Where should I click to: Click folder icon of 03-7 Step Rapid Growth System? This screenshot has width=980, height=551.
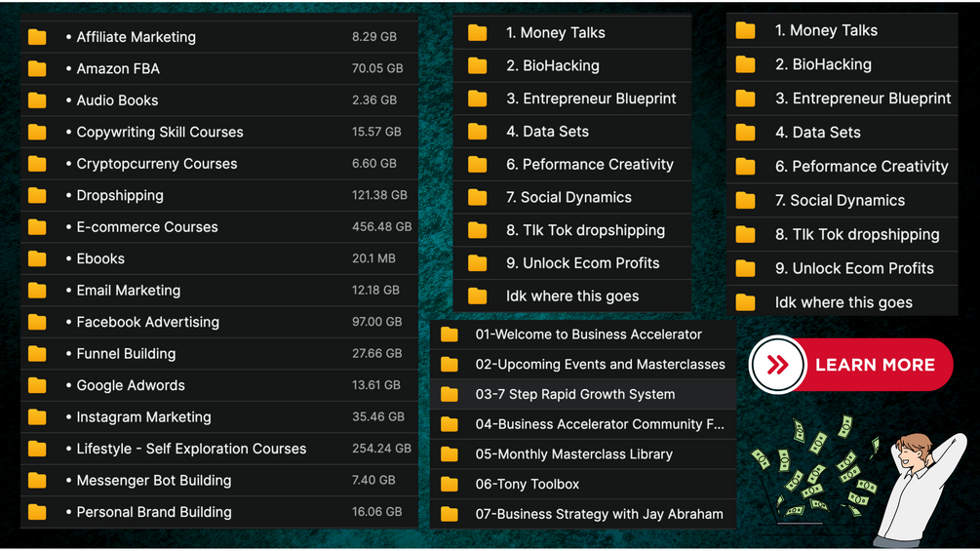coord(450,394)
